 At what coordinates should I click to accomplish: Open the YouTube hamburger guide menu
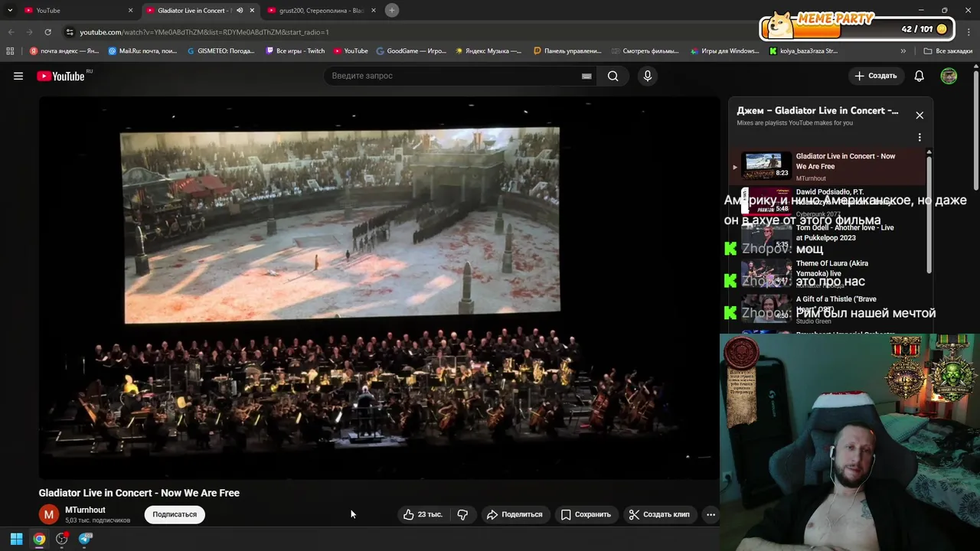coord(18,76)
